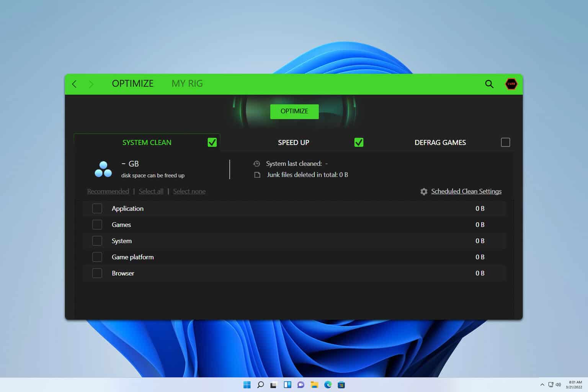Switch to the MY RIG tab
The height and width of the screenshot is (392, 588).
[187, 83]
